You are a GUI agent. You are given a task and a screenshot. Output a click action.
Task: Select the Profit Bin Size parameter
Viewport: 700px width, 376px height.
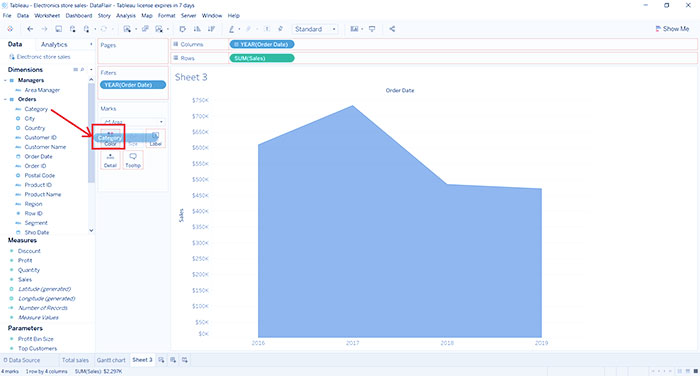pos(35,339)
